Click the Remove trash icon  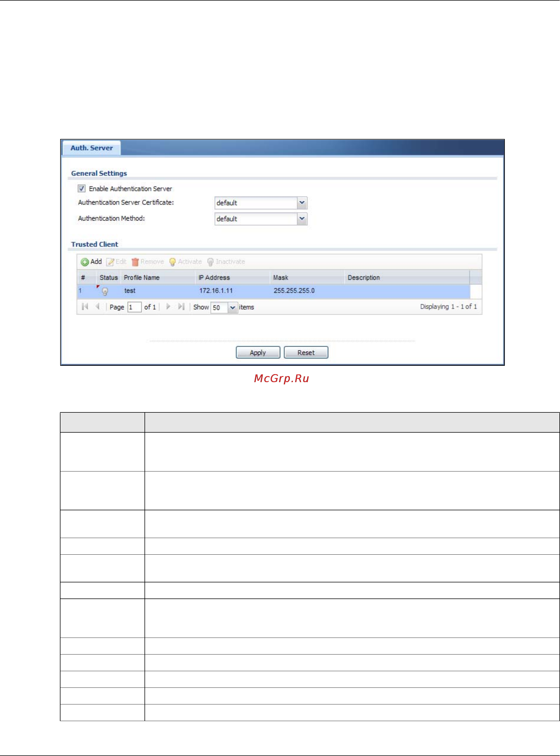click(x=135, y=262)
